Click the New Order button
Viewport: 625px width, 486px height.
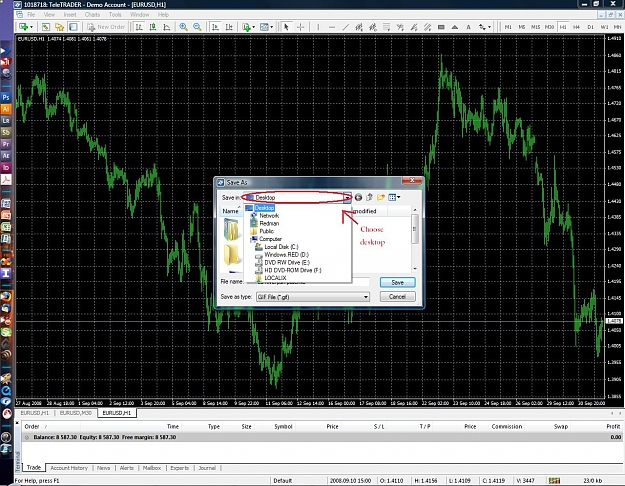click(106, 27)
